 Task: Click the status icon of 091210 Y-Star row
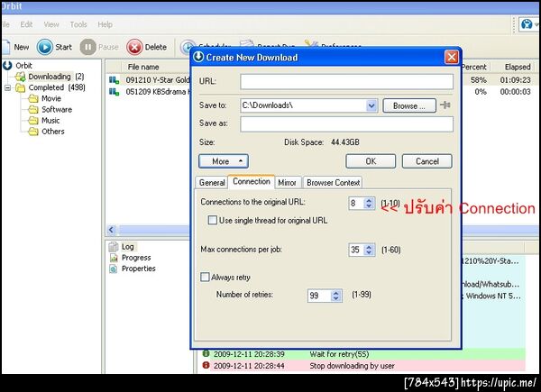(x=114, y=80)
